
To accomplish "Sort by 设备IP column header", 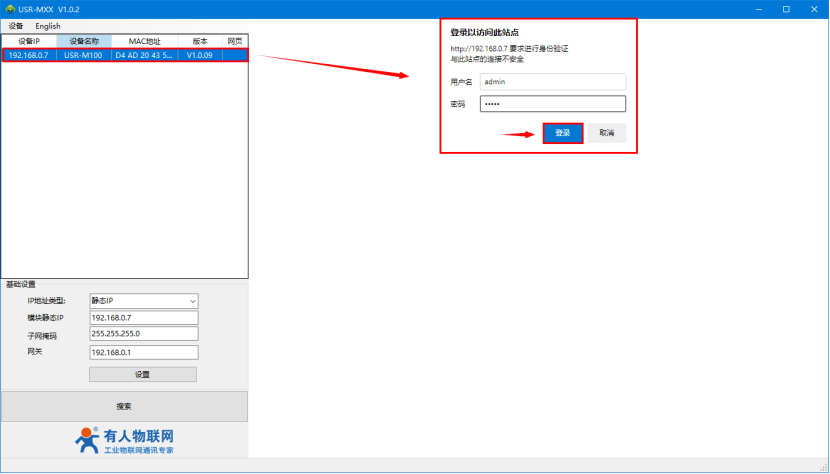I will coord(28,41).
